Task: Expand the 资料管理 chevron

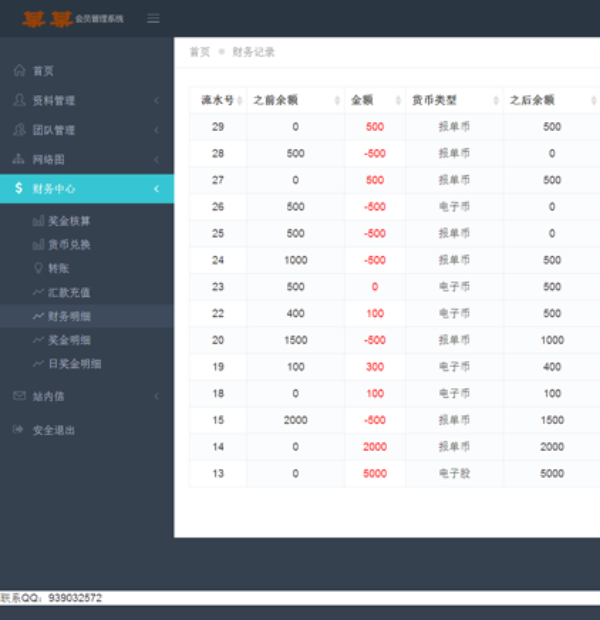Action: pyautogui.click(x=156, y=100)
